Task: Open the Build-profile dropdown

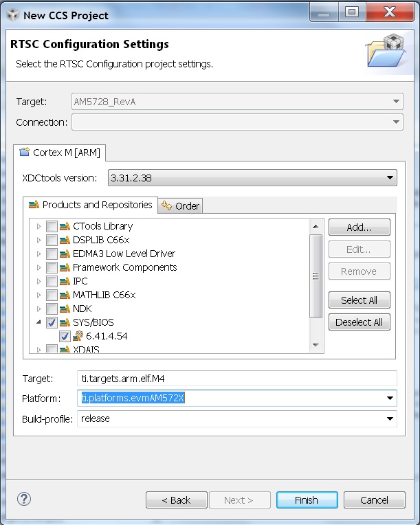Action: (236, 418)
